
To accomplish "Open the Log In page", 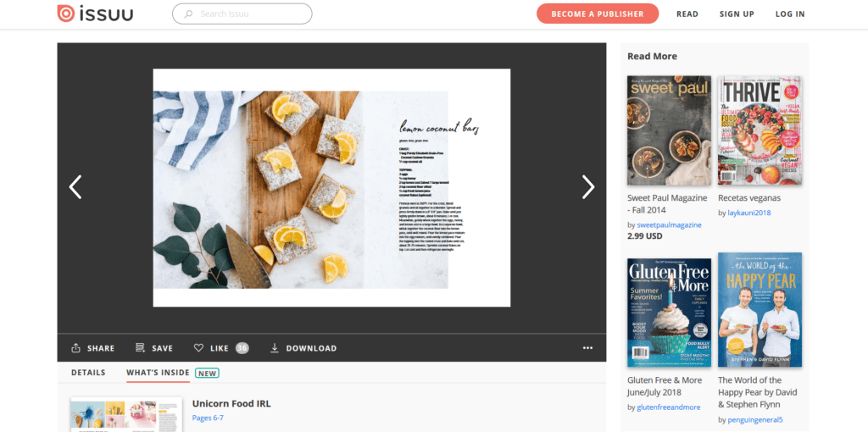I will pyautogui.click(x=790, y=14).
